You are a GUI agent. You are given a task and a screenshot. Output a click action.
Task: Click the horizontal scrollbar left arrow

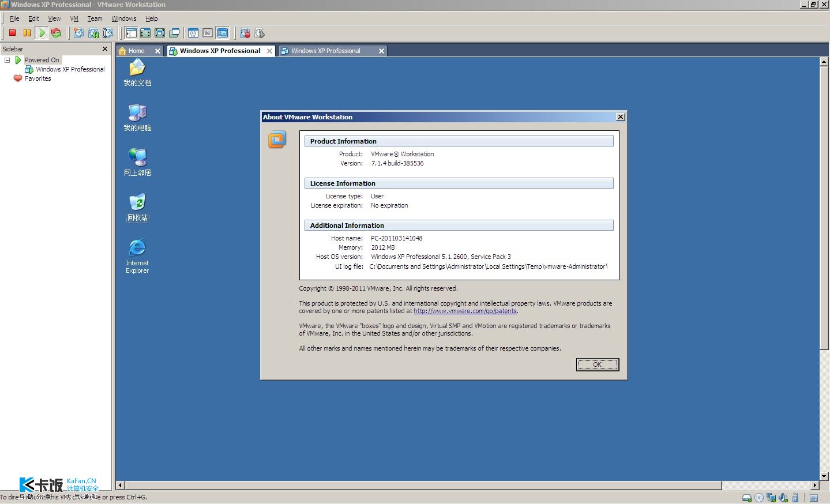coord(121,486)
